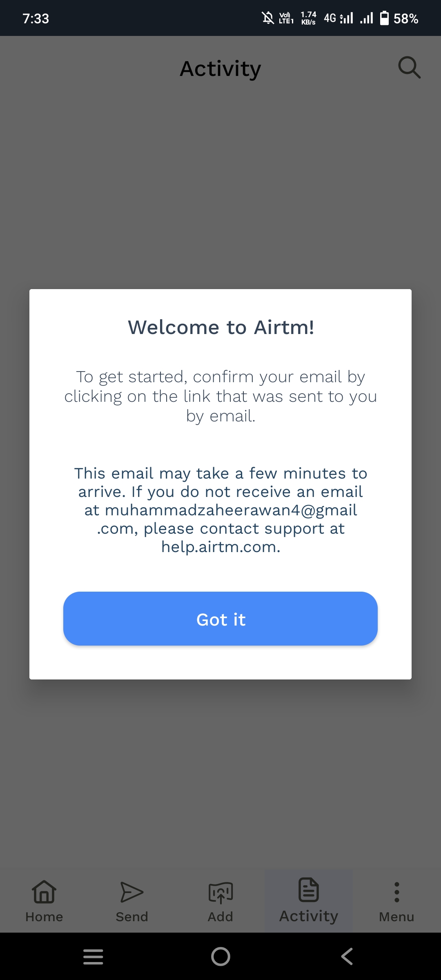Viewport: 441px width, 980px height.
Task: Click the Activity page title
Action: (220, 69)
